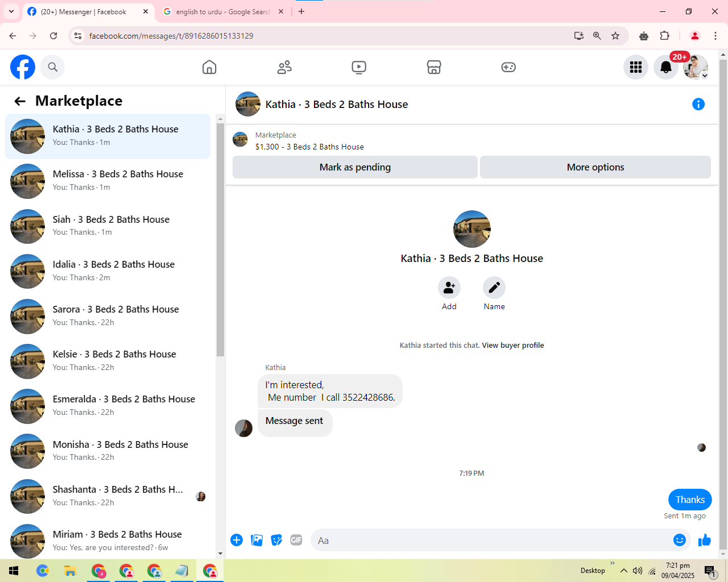The height and width of the screenshot is (582, 728).
Task: Click More options button
Action: (595, 167)
